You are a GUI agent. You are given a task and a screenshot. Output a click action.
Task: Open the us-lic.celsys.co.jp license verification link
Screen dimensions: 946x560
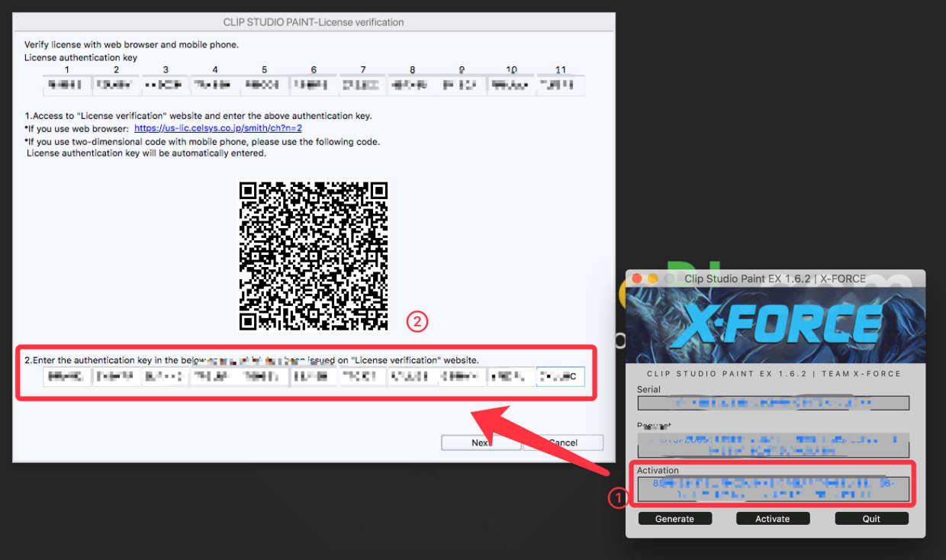pyautogui.click(x=218, y=128)
